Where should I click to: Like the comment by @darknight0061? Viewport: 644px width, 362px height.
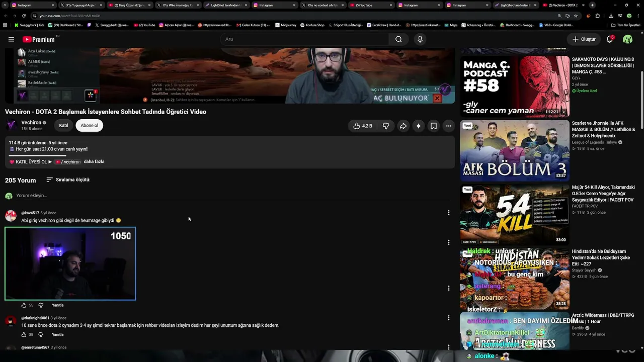pos(24,334)
